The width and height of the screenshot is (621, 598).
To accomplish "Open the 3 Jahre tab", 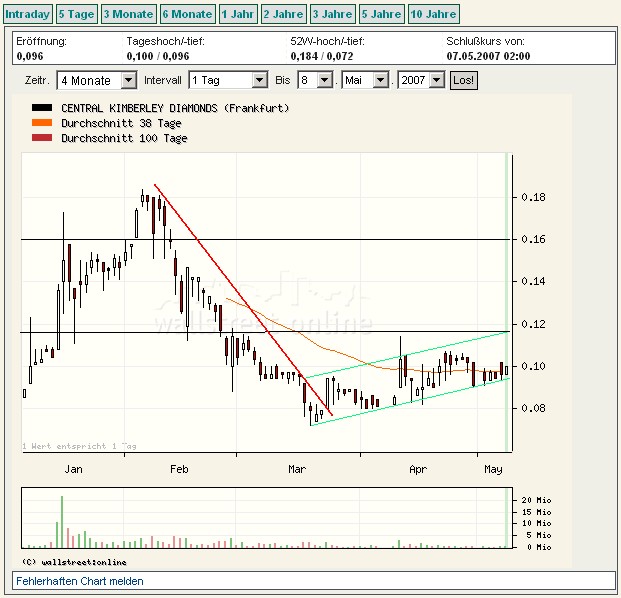I will [332, 14].
